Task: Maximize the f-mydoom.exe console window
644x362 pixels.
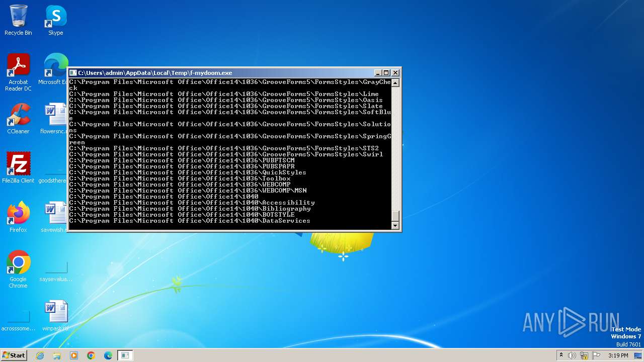Action: coord(386,73)
